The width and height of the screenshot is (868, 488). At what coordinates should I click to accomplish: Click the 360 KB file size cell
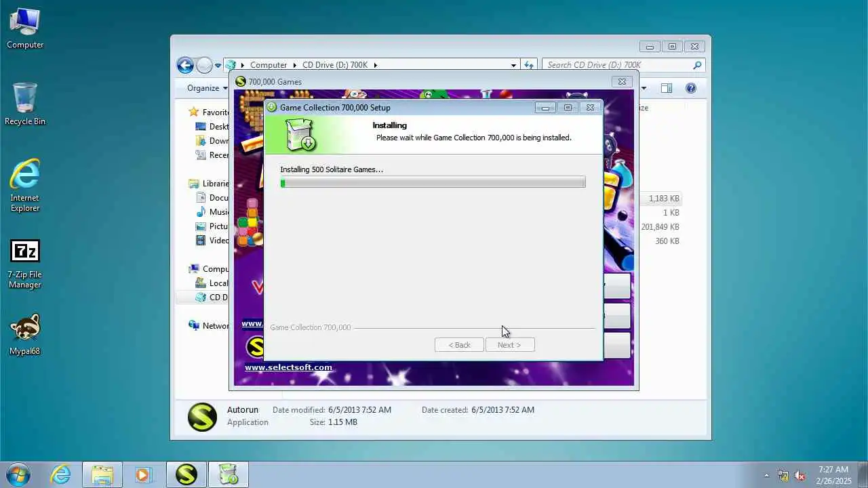tap(667, 241)
